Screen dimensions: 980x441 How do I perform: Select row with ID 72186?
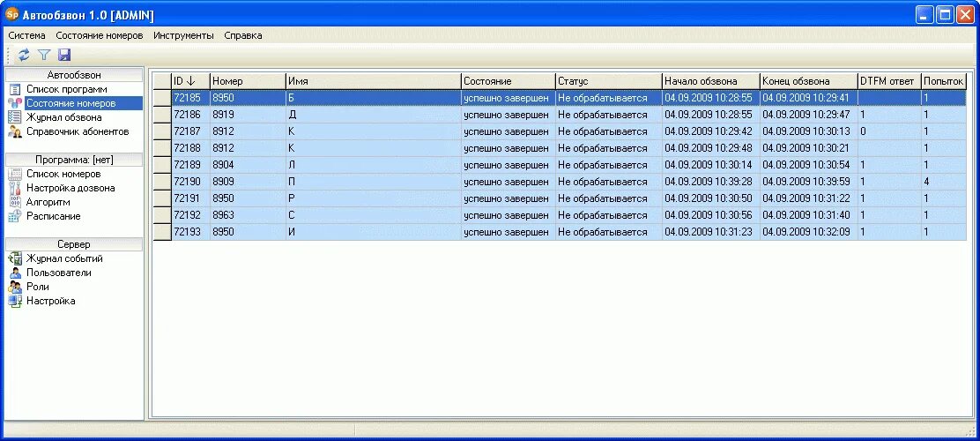coord(560,115)
